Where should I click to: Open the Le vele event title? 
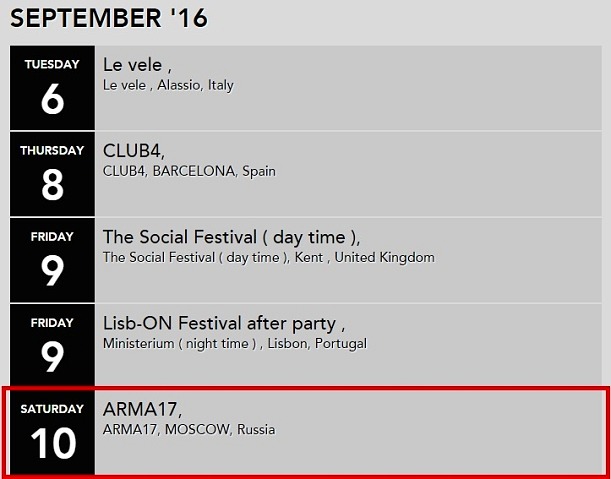pyautogui.click(x=137, y=65)
